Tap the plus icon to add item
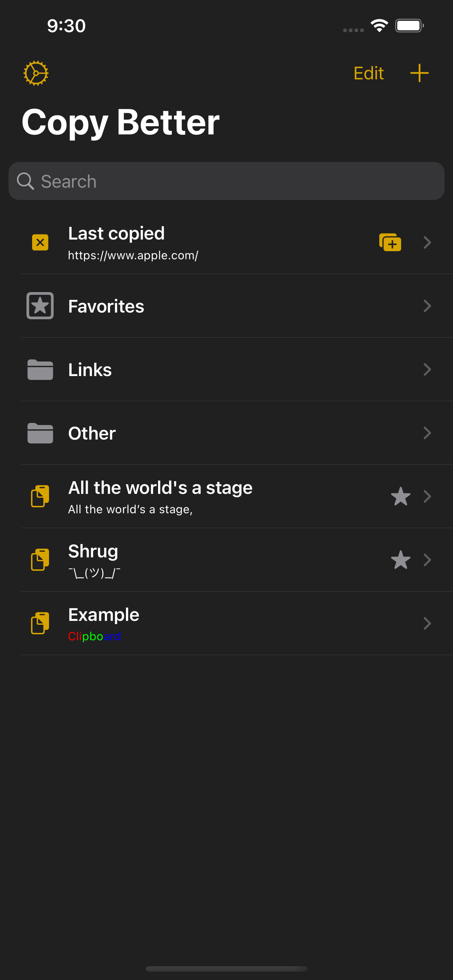The image size is (453, 980). tap(419, 73)
